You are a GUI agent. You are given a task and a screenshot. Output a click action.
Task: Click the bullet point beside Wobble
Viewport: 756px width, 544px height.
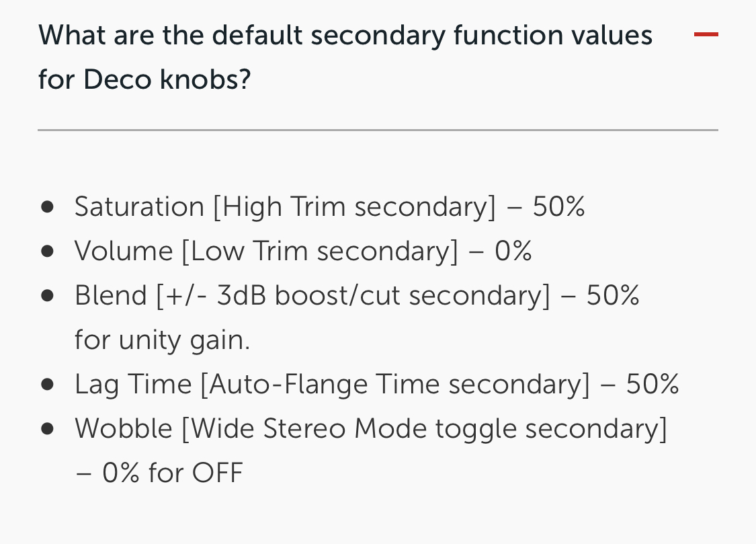47,429
